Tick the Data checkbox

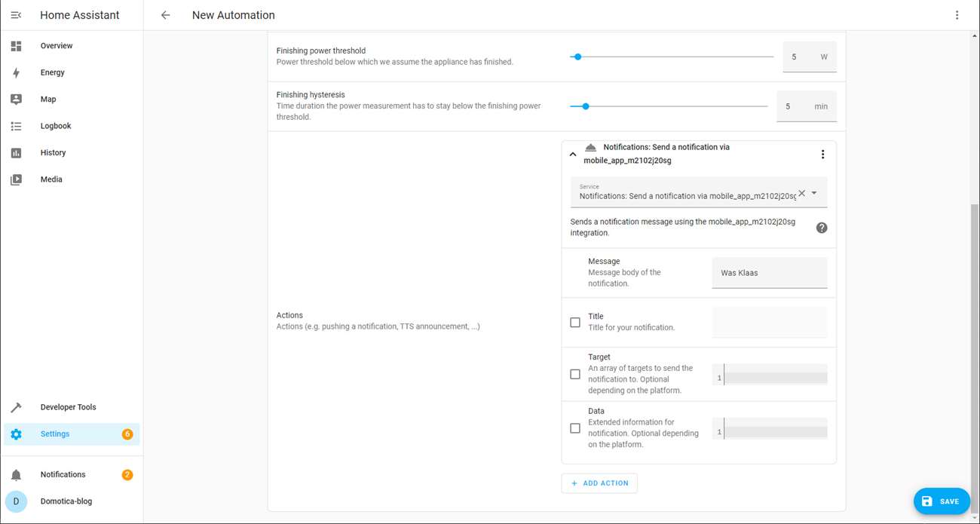(575, 428)
